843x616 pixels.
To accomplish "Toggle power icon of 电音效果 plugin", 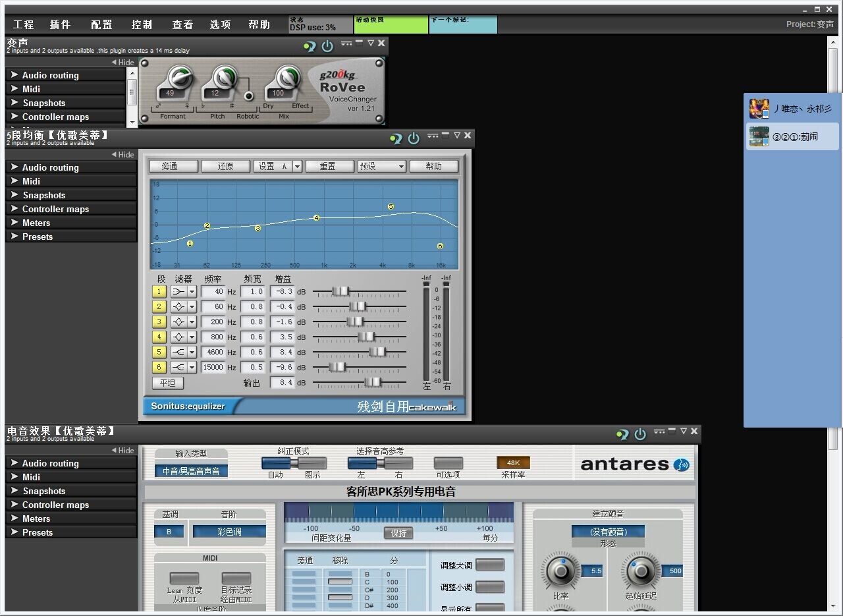I will click(640, 434).
